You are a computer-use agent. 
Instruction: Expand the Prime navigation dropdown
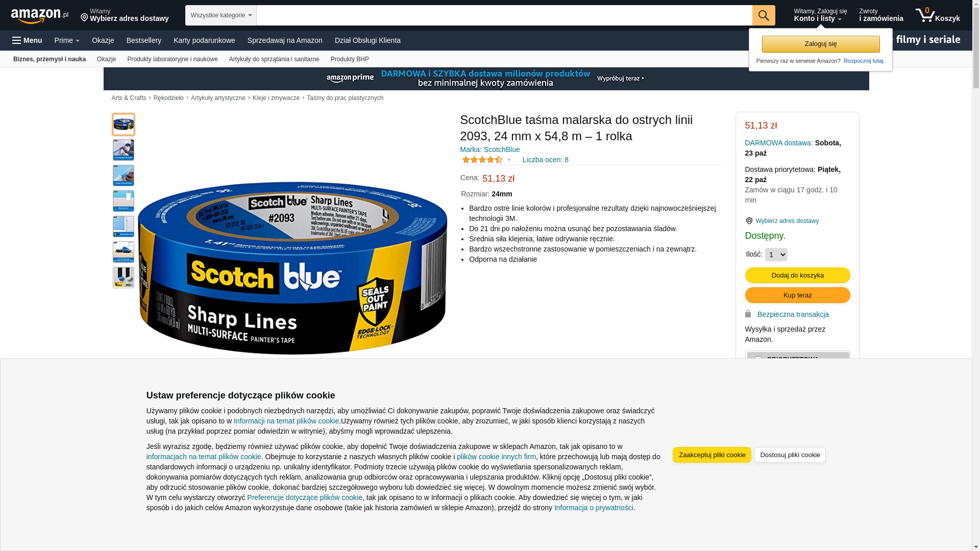point(67,40)
